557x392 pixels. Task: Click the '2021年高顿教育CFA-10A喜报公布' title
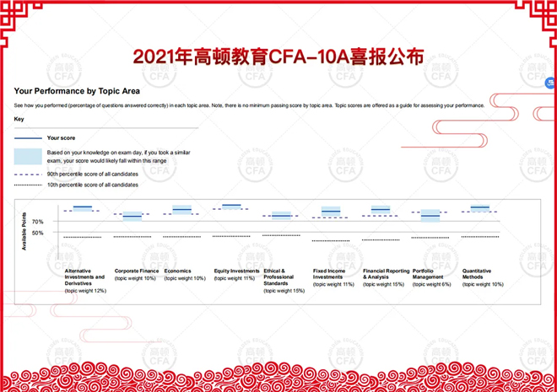tap(278, 56)
